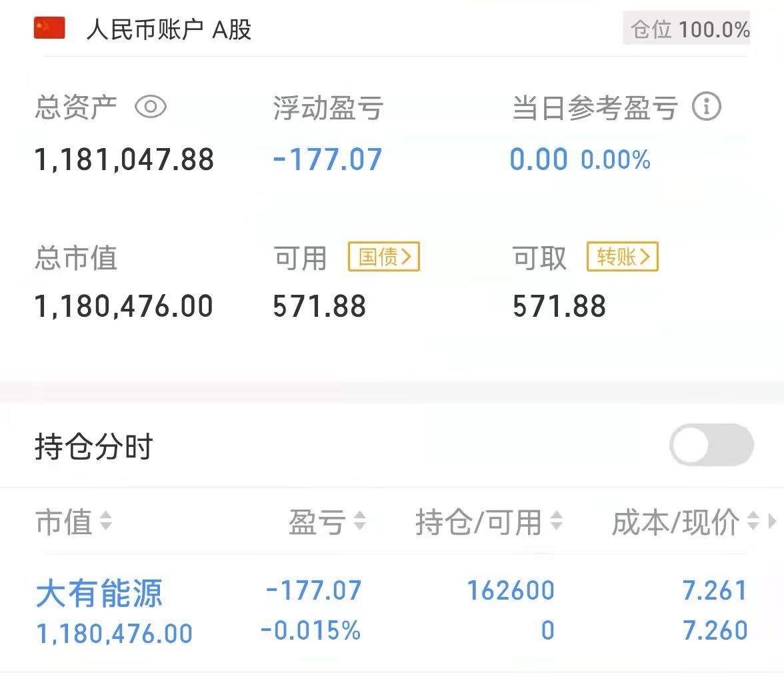Click right arrow to scroll columns
The image size is (784, 679).
click(x=773, y=521)
